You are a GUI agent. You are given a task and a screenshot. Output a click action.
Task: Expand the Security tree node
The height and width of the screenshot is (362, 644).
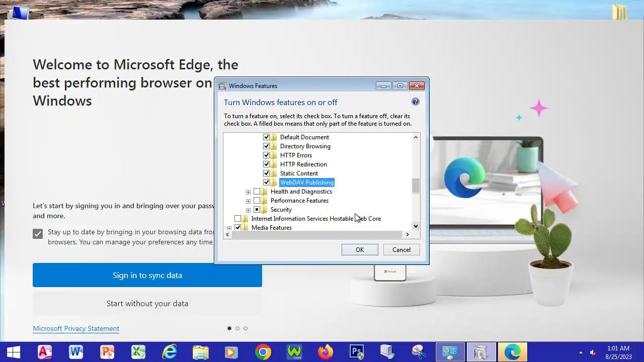point(248,210)
